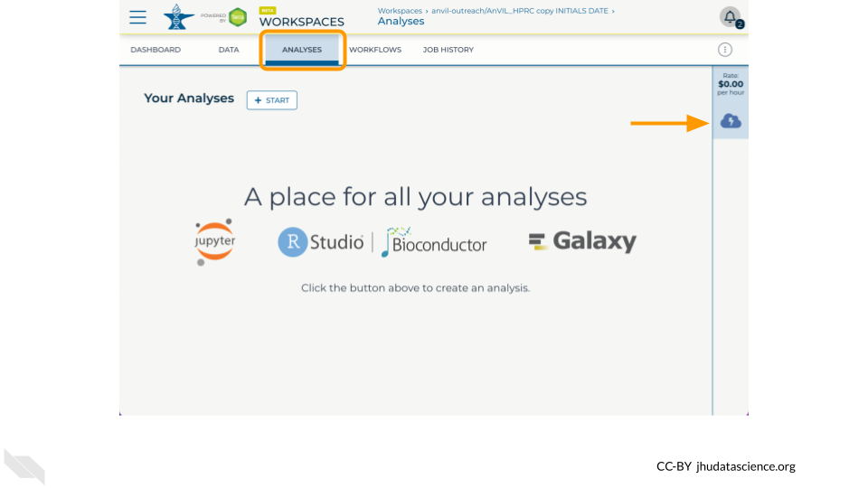
Task: Open the Data tab
Action: [229, 50]
